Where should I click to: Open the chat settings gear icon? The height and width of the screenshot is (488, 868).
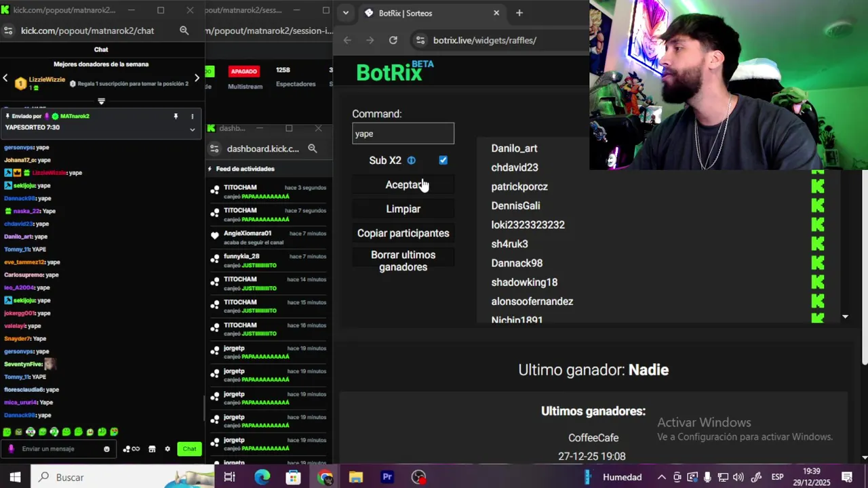point(167,449)
